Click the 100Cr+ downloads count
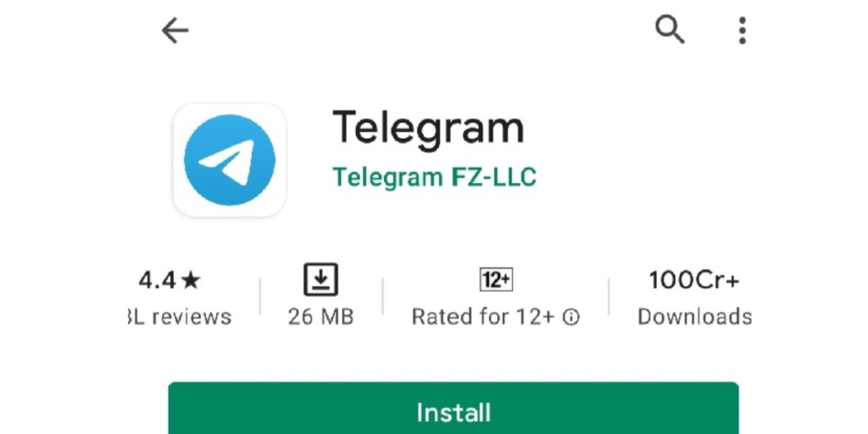Screen dimensions: 868x434 pyautogui.click(x=694, y=280)
